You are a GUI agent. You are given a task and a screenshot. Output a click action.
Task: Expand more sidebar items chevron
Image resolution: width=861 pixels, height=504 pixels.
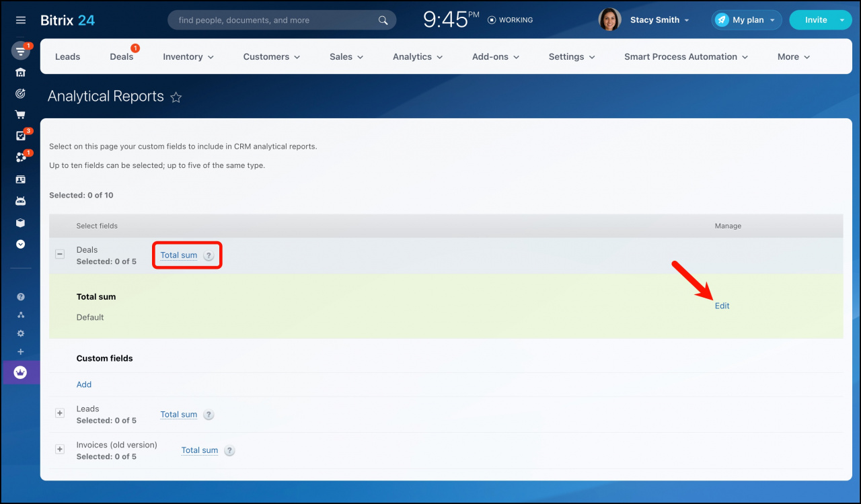coord(21,244)
